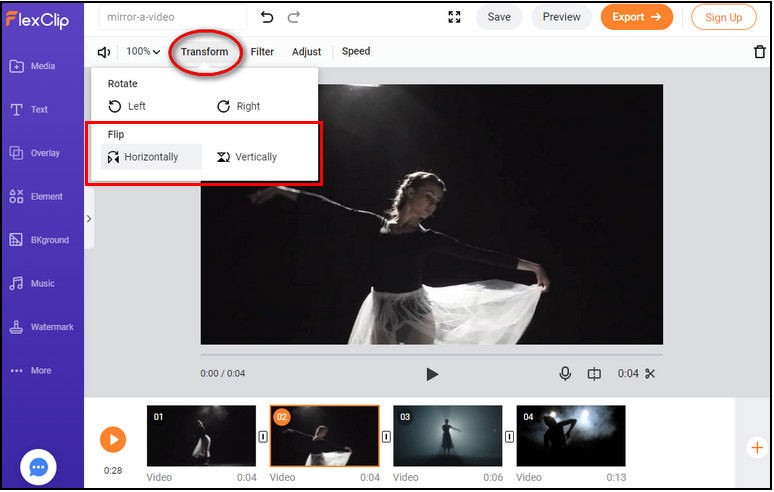
Task: Add transition between clips 01 and 02
Action: pos(263,437)
